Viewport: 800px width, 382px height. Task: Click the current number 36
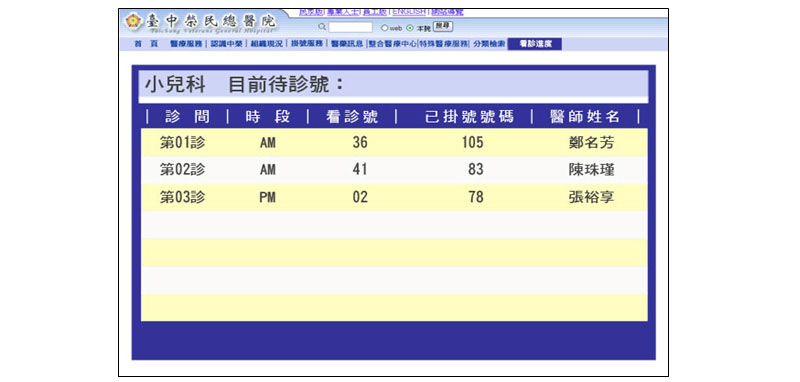[x=360, y=143]
